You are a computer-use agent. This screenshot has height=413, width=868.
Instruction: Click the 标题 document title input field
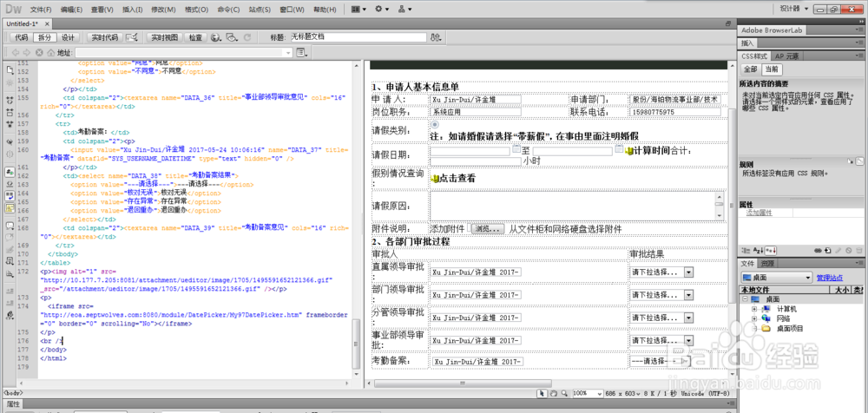click(358, 37)
